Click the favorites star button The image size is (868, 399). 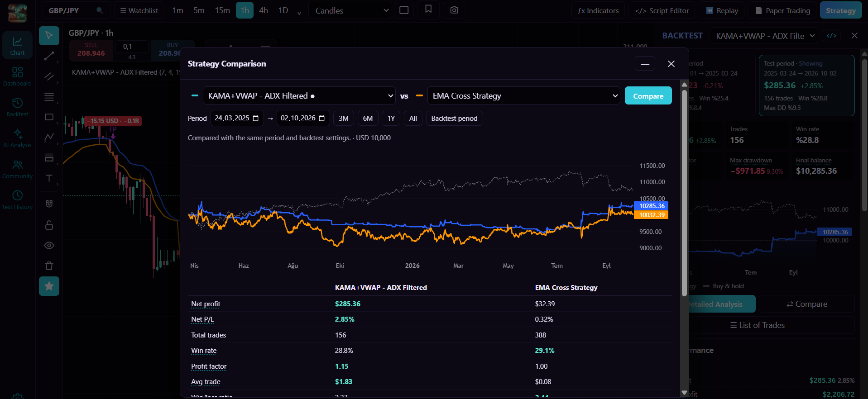49,286
